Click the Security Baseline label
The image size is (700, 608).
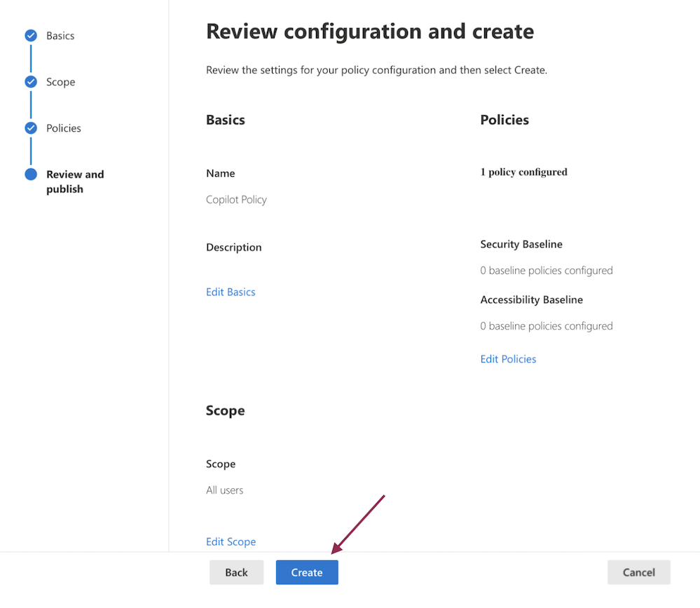tap(521, 244)
